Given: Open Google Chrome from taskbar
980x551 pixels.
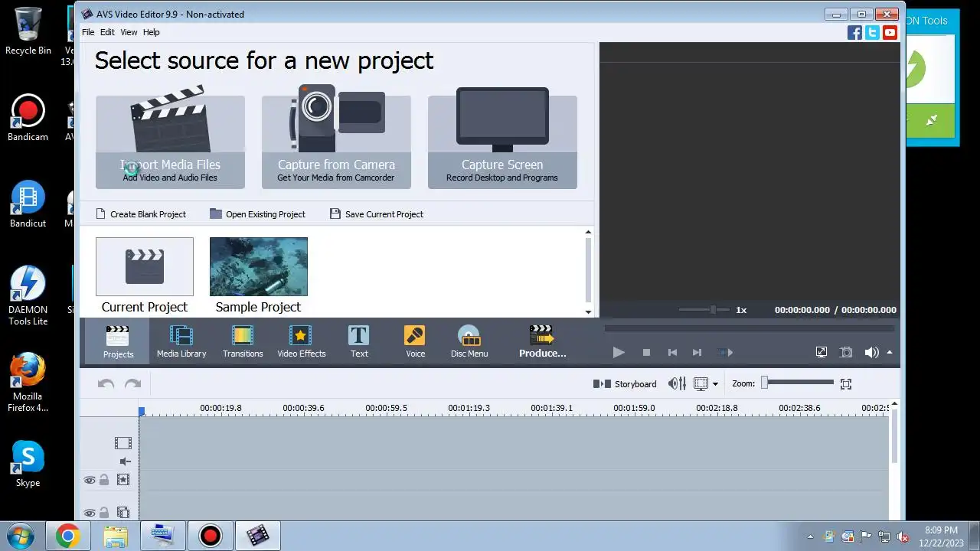Looking at the screenshot, I should tap(67, 536).
